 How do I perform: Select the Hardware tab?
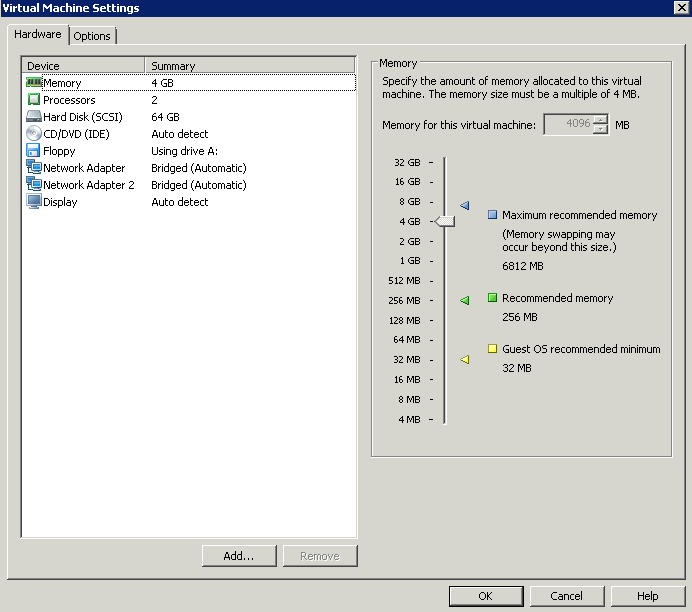38,34
